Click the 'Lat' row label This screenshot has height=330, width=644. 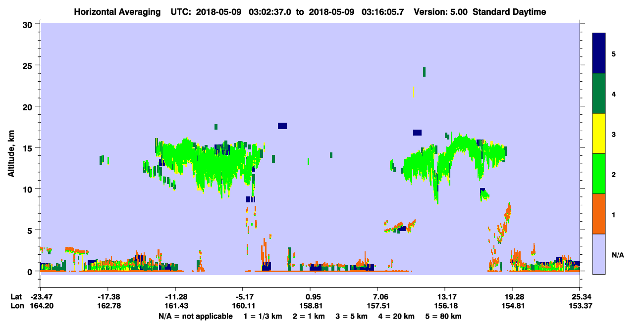tap(17, 296)
